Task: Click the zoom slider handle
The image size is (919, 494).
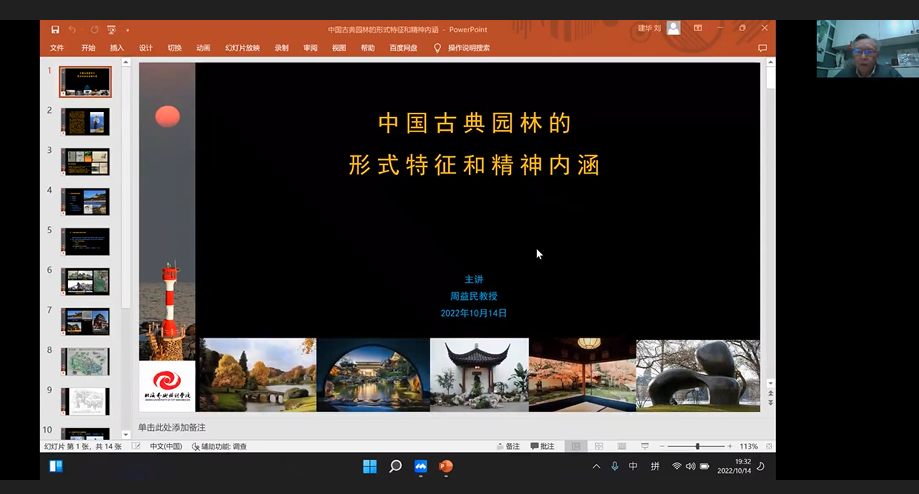Action: (697, 446)
